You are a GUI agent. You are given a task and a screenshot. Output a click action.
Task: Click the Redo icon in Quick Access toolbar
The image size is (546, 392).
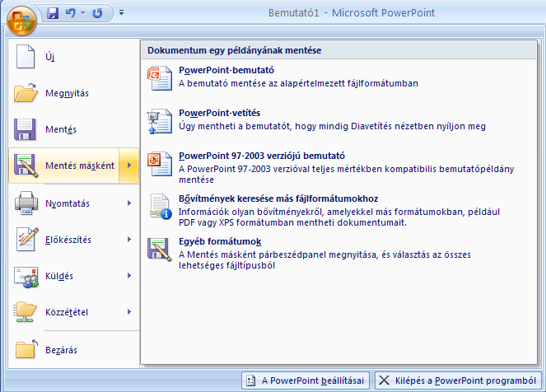tap(97, 13)
